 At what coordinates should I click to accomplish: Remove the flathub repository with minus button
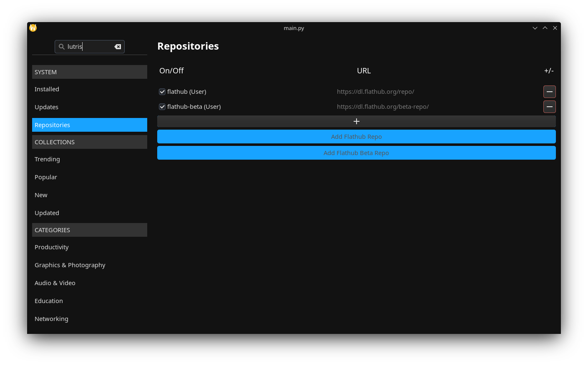pyautogui.click(x=549, y=92)
